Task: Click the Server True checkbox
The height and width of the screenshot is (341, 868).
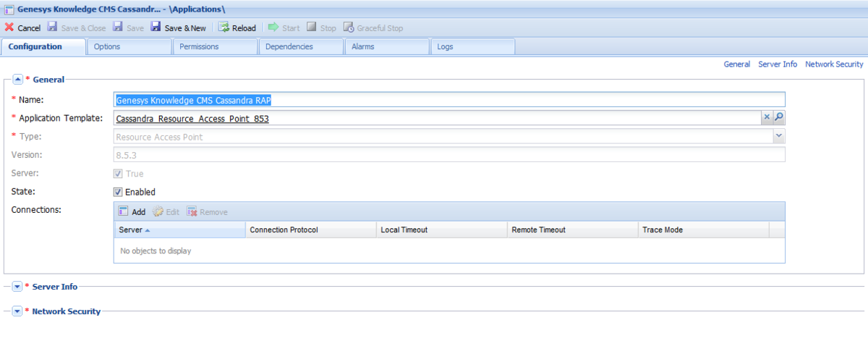Action: click(118, 174)
